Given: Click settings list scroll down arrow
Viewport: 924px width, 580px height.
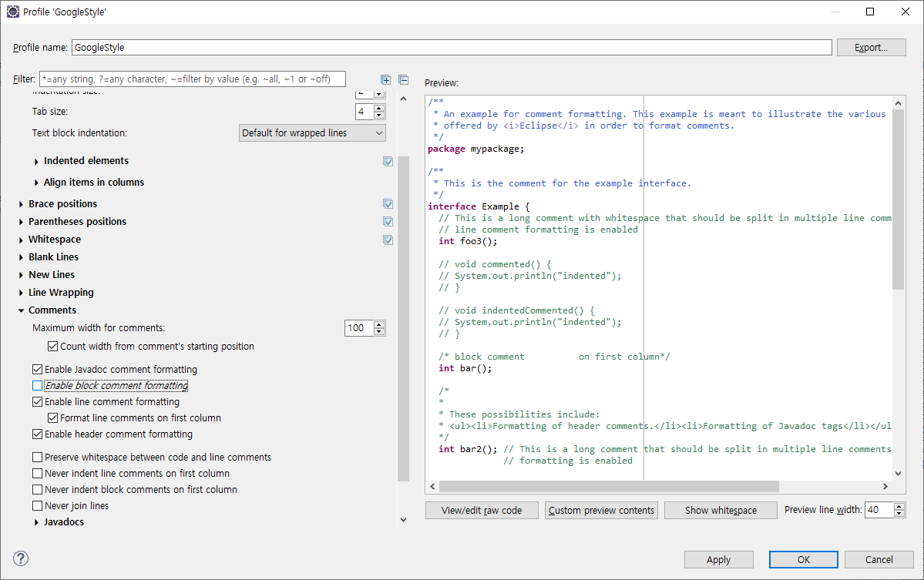Looking at the screenshot, I should (x=403, y=519).
